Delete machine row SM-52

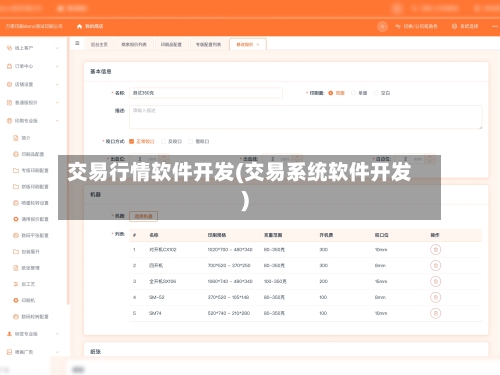pyautogui.click(x=435, y=297)
